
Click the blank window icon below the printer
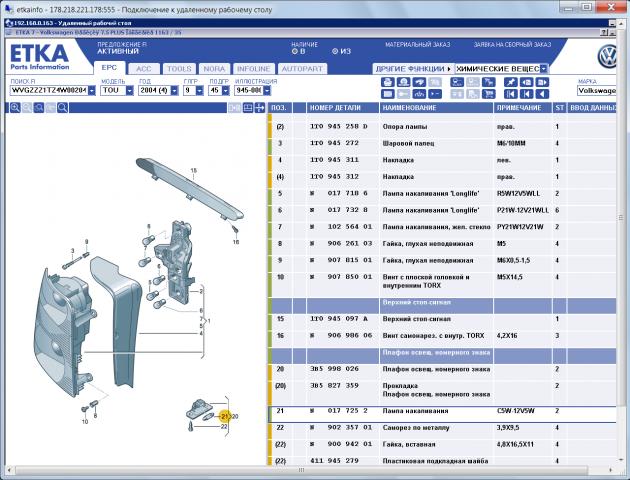point(388,94)
